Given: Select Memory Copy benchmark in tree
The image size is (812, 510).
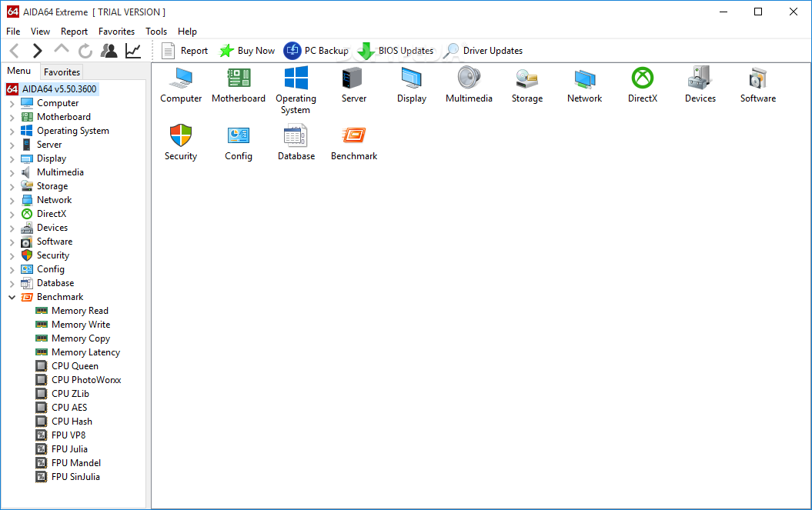Looking at the screenshot, I should click(81, 338).
